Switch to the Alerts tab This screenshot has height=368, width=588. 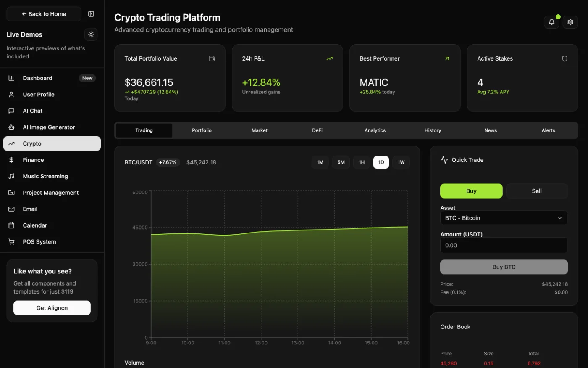548,130
